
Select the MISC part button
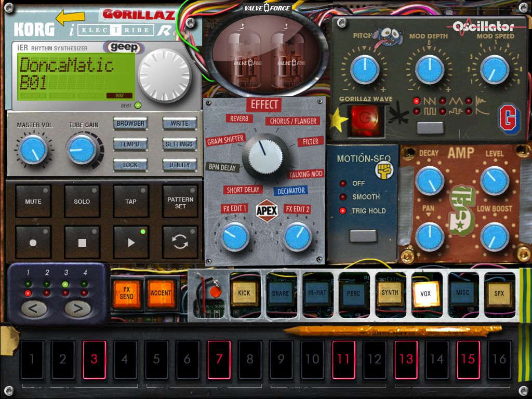[462, 292]
